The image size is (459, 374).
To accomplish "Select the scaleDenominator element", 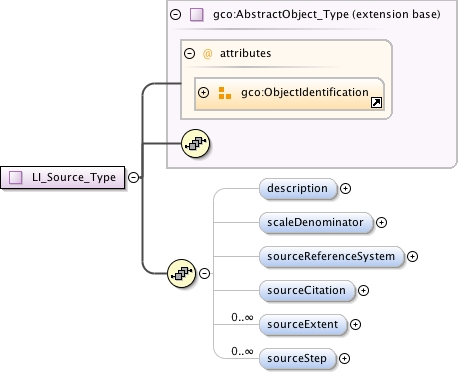I will (316, 223).
